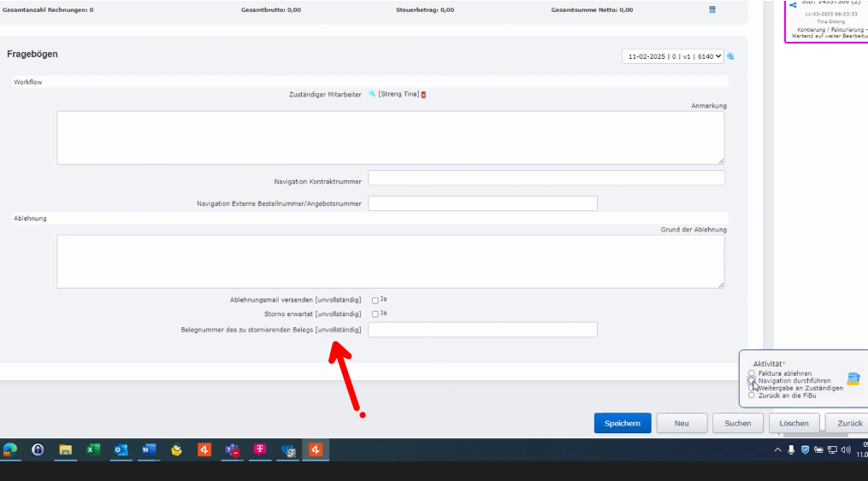
Task: Remove assigned employee Streng Tina via red icon
Action: [423, 95]
